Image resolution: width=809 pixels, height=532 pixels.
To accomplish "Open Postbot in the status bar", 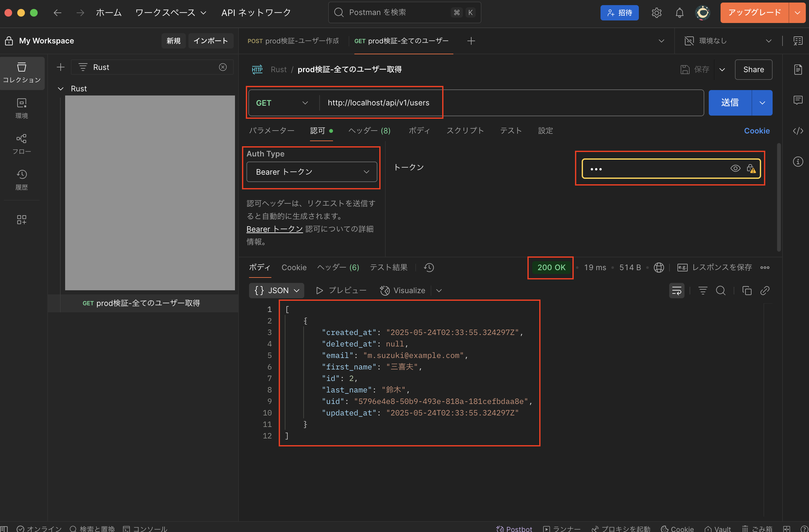I will point(514,528).
